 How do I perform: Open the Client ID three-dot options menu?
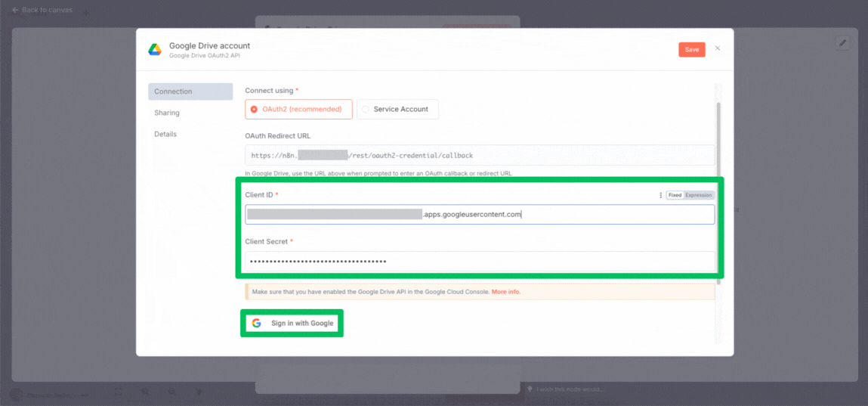pyautogui.click(x=660, y=195)
